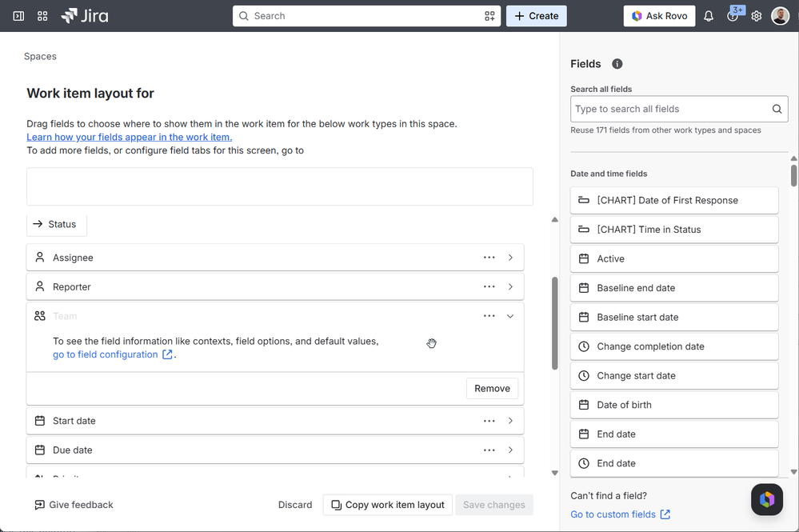Viewport: 799px width, 532px height.
Task: Open more options for Due date field
Action: (489, 450)
